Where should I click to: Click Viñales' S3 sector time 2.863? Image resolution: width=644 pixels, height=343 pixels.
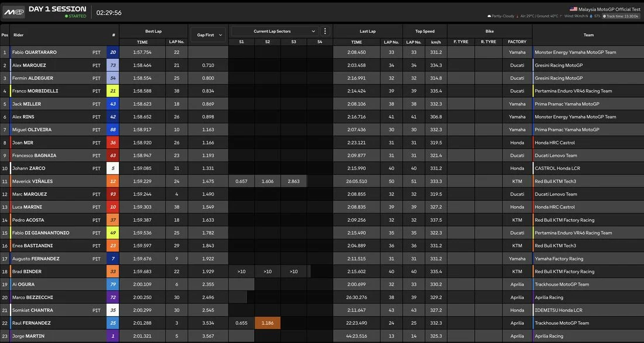[293, 181]
